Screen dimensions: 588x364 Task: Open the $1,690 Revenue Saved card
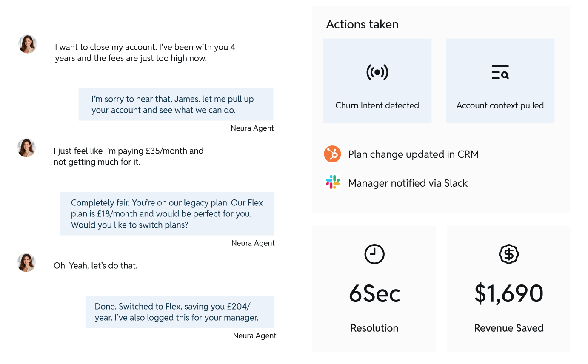click(x=508, y=289)
